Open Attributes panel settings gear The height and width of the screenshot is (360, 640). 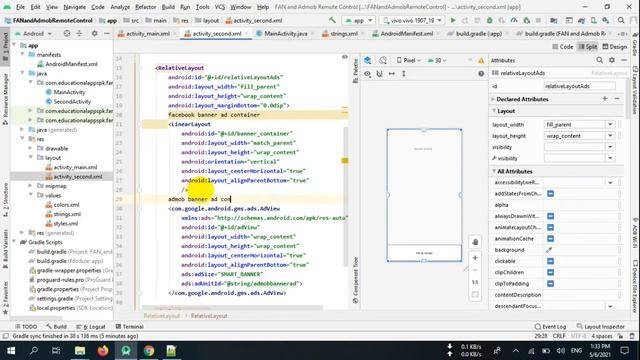612,60
